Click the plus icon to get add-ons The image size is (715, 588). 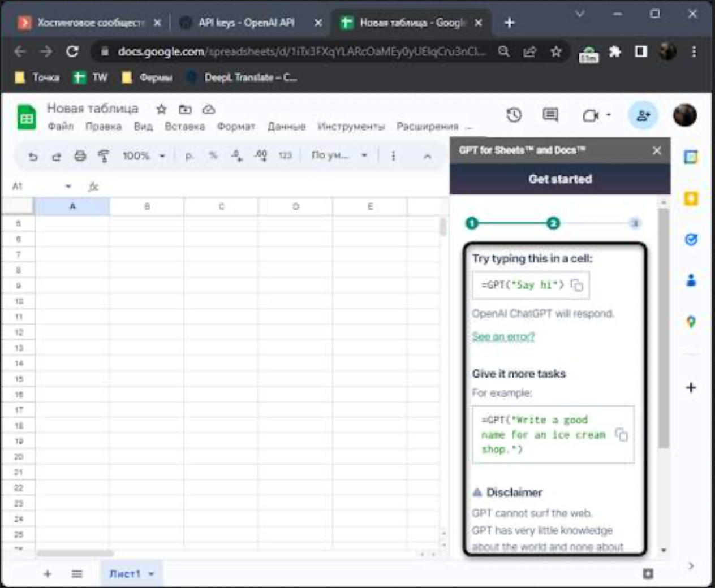[x=691, y=388]
